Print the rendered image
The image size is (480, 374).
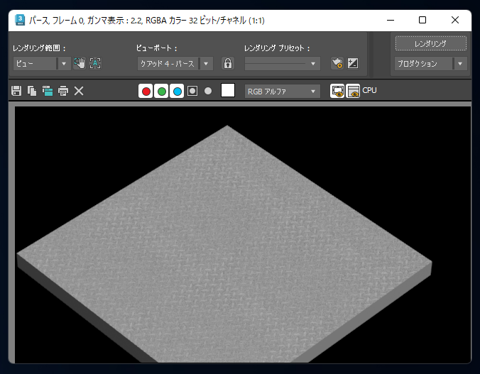click(63, 91)
